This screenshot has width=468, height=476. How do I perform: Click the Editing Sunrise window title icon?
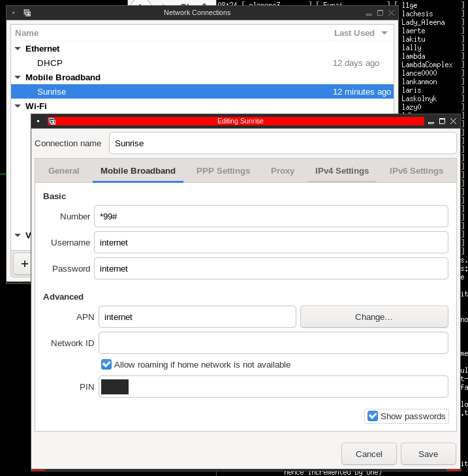tap(52, 121)
